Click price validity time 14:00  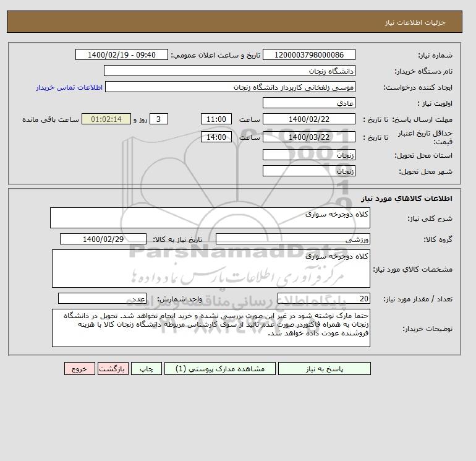(216, 137)
